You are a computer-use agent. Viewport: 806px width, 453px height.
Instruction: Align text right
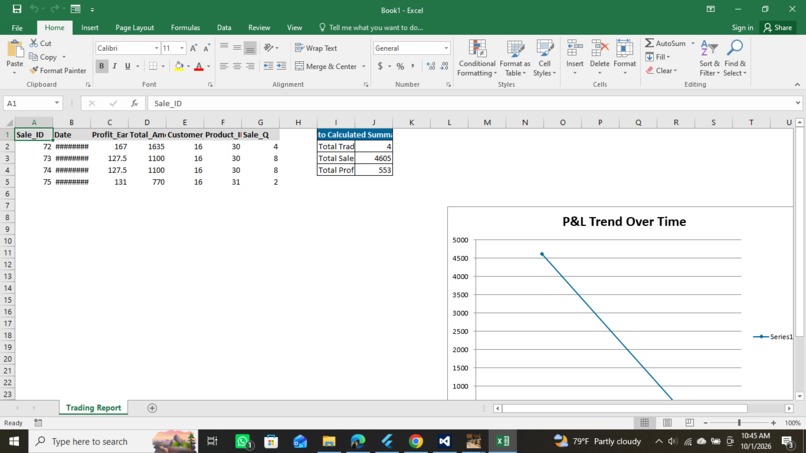point(250,66)
